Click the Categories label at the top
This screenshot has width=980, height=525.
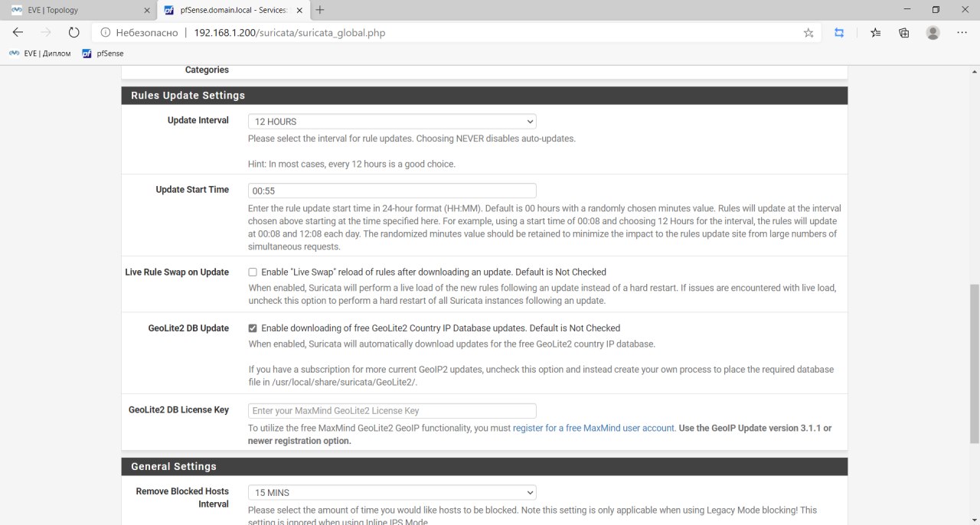(207, 70)
